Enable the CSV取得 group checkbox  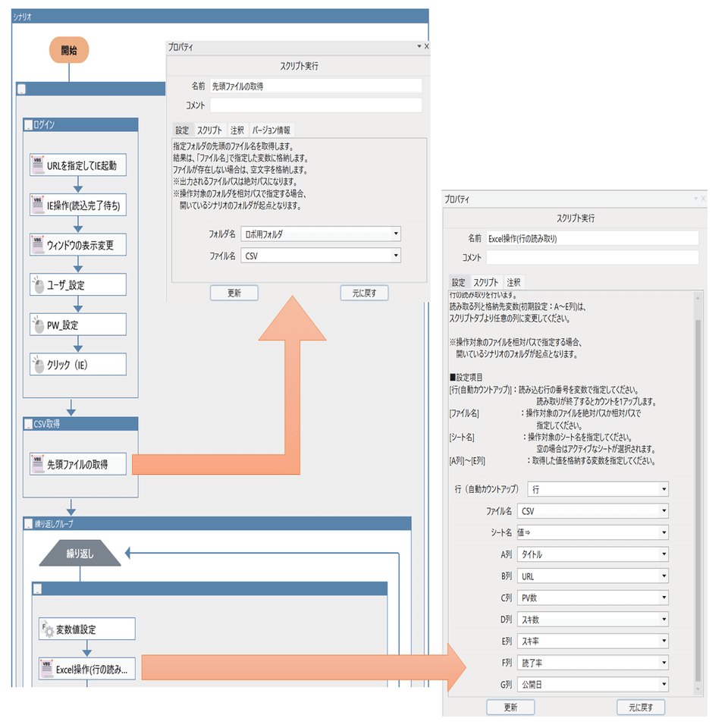coord(27,425)
